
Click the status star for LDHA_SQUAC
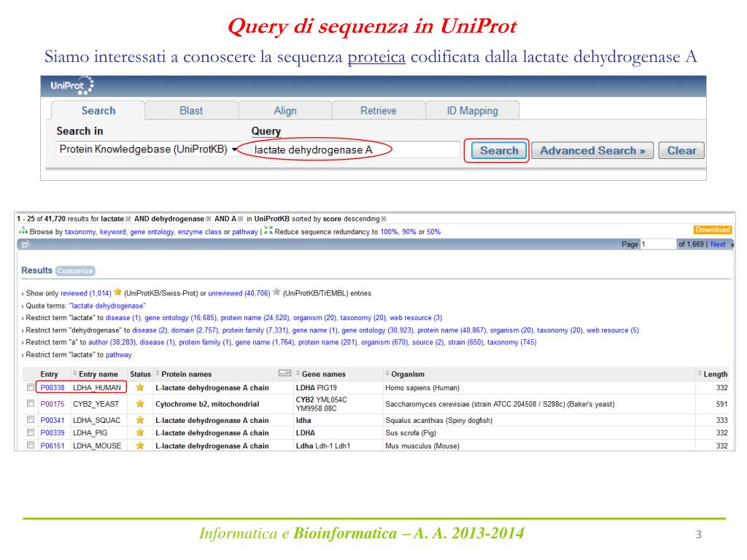[139, 419]
